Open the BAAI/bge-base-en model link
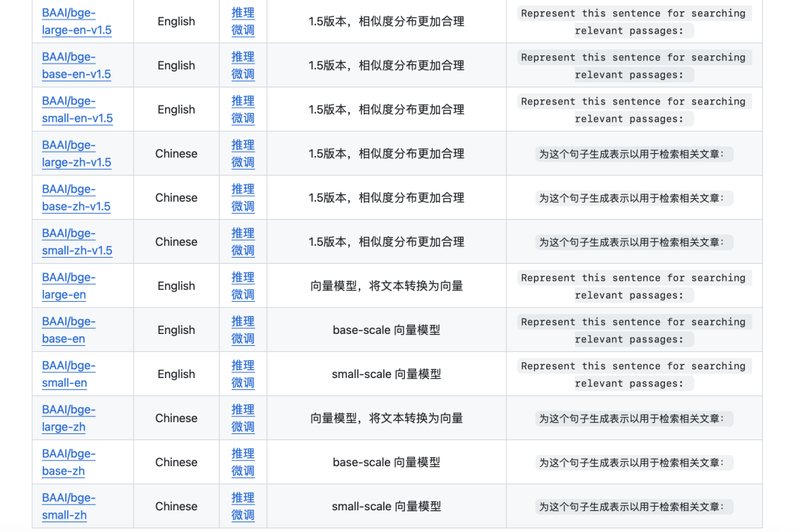 [69, 330]
